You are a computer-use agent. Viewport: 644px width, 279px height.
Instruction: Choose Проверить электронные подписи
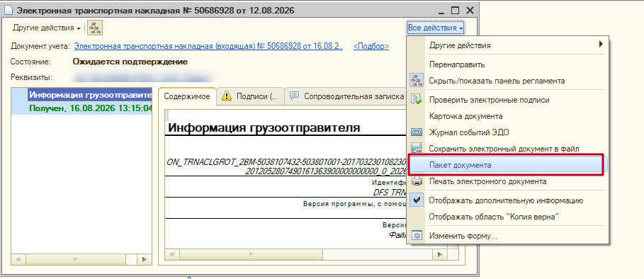[x=507, y=100]
